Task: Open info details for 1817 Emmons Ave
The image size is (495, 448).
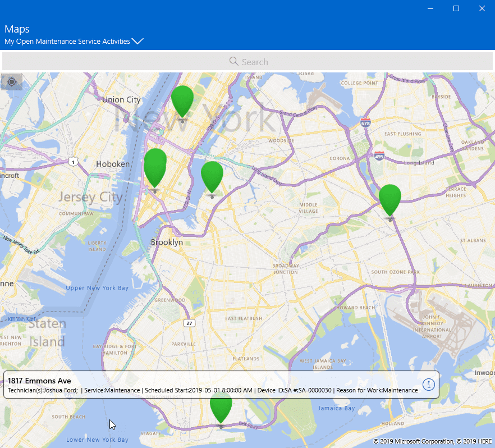Action: pyautogui.click(x=428, y=385)
